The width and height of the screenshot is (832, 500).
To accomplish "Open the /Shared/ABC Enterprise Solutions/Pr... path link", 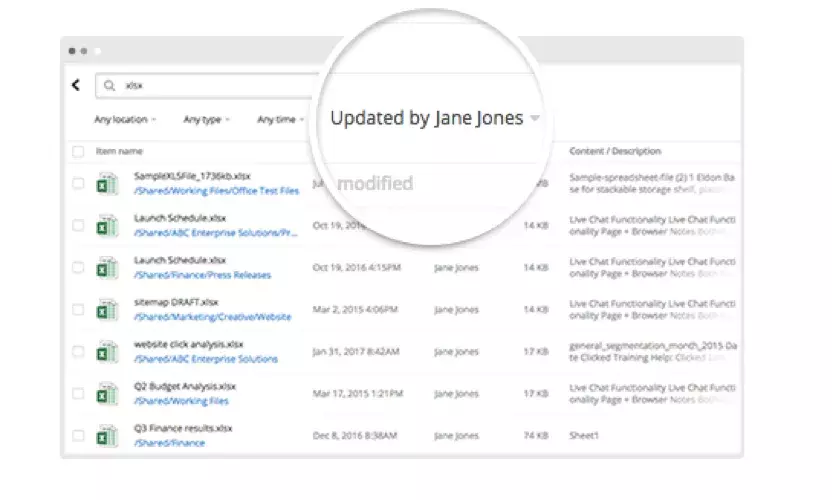I will (x=215, y=232).
